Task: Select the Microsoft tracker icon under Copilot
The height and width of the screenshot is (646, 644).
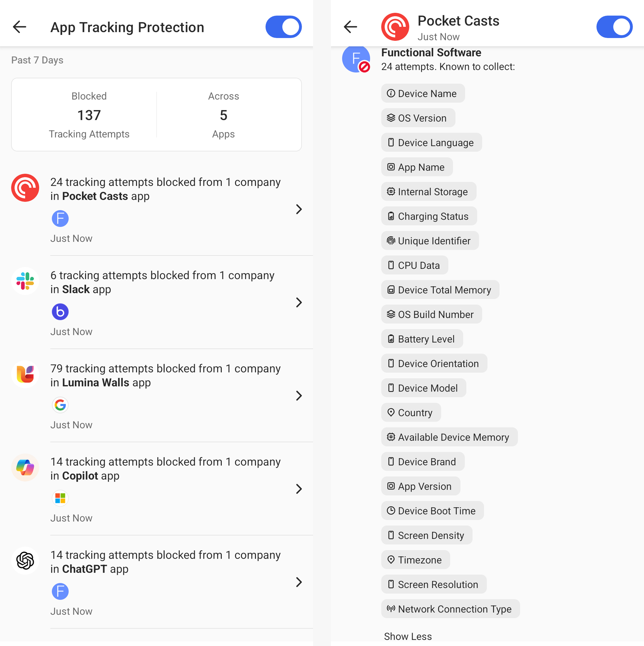Action: tap(60, 498)
